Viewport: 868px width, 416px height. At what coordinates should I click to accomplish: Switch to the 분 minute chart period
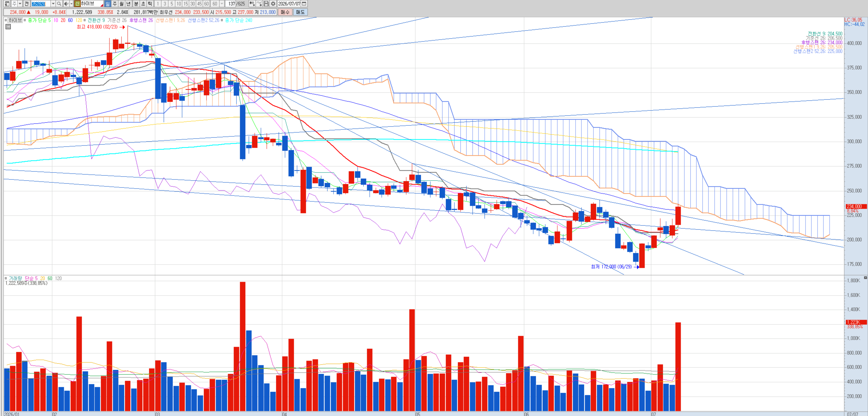click(136, 4)
